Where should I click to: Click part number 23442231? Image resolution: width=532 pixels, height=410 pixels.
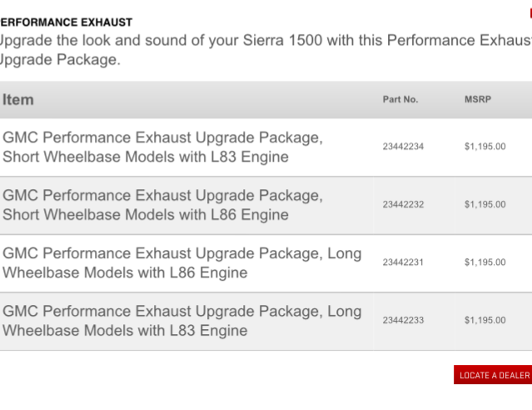[403, 262]
